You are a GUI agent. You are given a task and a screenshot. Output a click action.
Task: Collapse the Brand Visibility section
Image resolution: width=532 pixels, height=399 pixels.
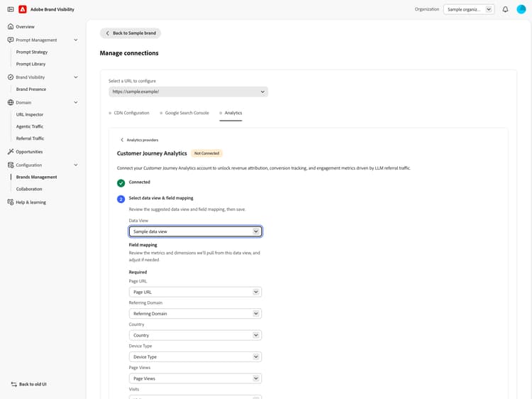[76, 77]
